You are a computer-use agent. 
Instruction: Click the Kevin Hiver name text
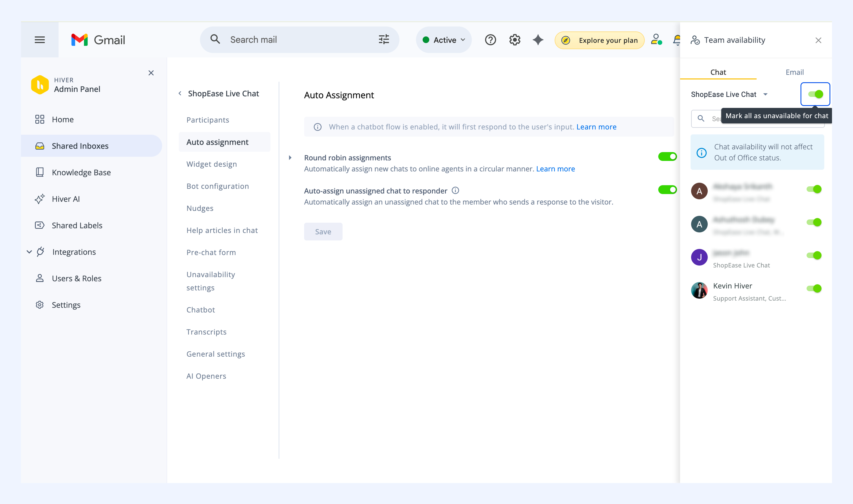[x=732, y=286]
